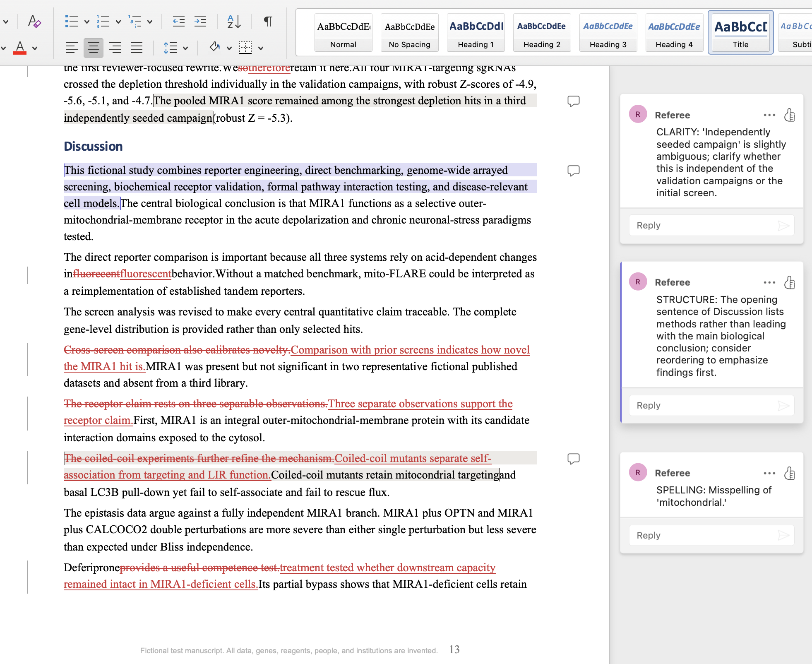The width and height of the screenshot is (812, 664).
Task: Like the STRUCTURE comment
Action: tap(790, 282)
